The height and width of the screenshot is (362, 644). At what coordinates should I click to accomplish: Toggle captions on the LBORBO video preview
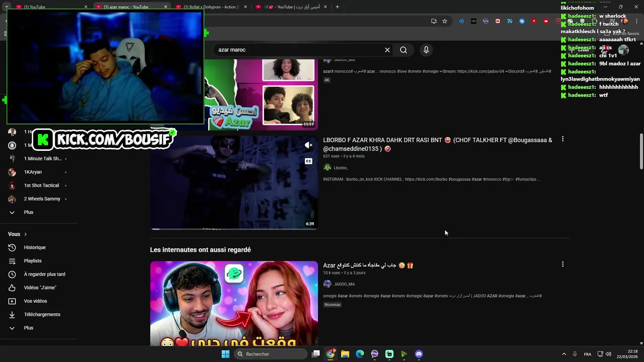[x=308, y=161]
